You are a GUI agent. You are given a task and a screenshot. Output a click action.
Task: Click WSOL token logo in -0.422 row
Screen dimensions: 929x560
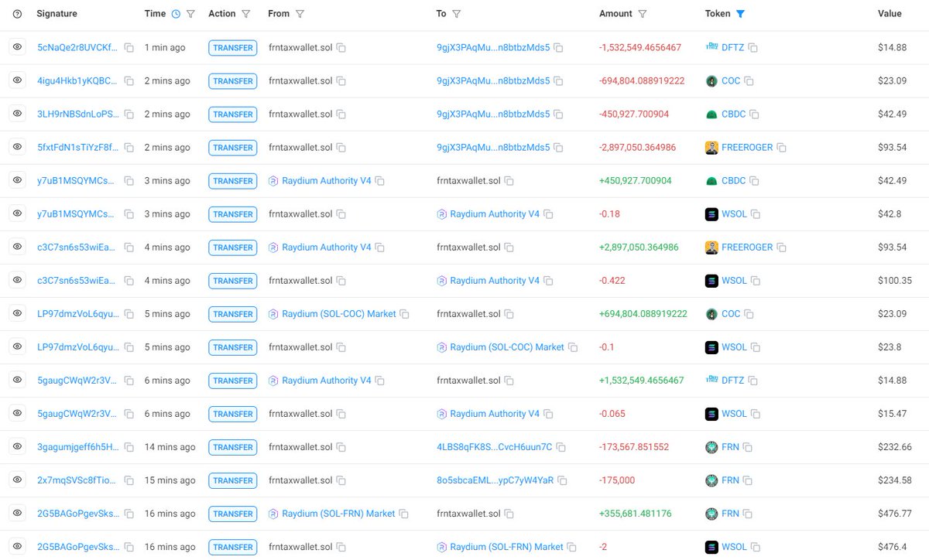coord(711,281)
